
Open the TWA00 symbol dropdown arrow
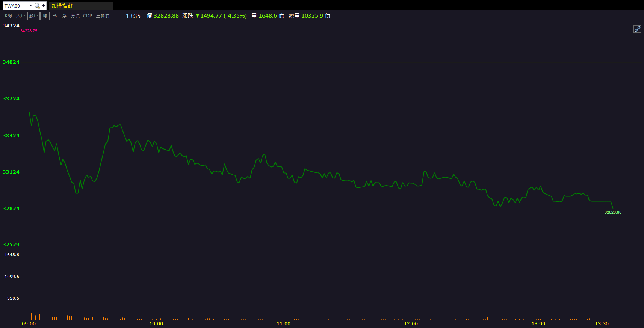[x=30, y=6]
